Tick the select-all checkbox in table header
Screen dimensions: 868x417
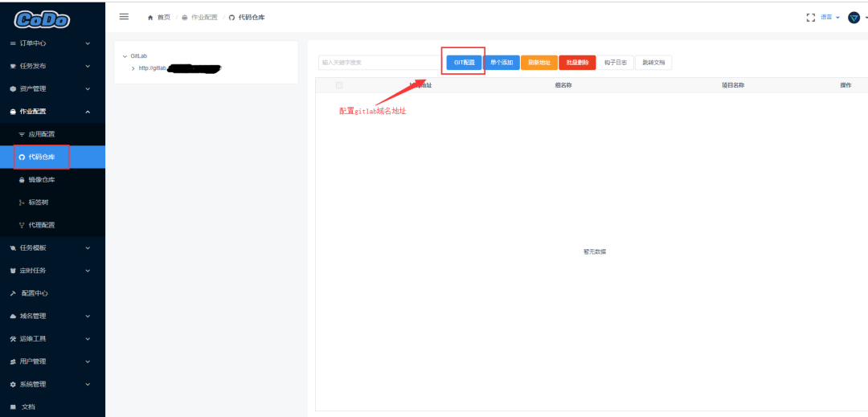tap(339, 85)
